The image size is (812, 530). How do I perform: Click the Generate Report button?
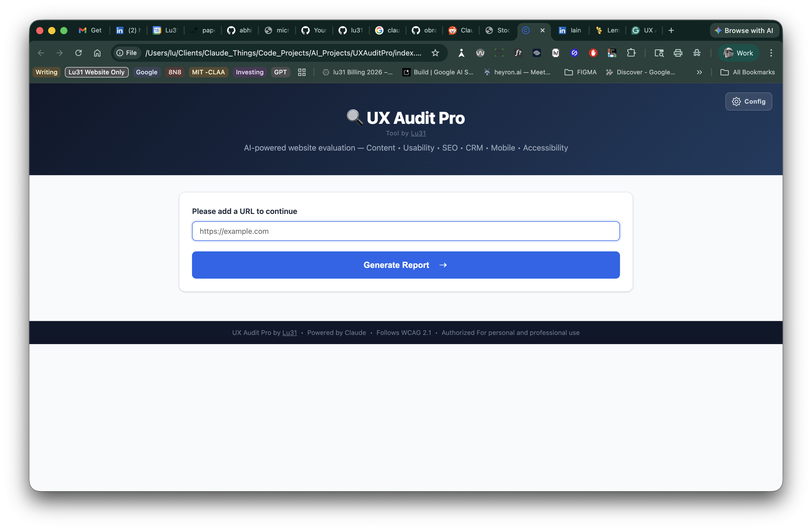tap(406, 265)
